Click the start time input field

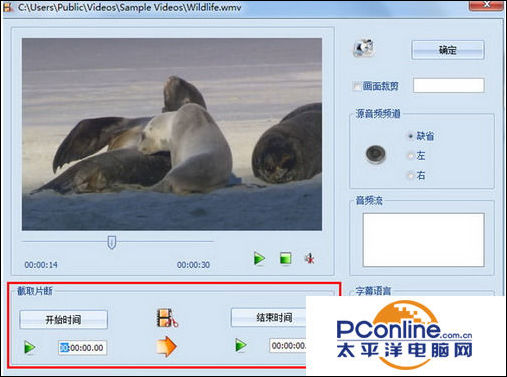tap(82, 348)
